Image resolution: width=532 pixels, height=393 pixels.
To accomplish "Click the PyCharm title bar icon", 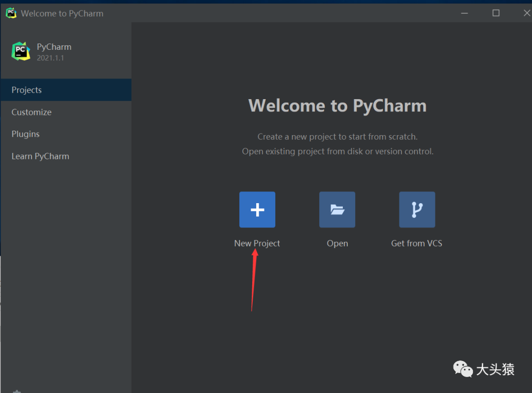I will click(11, 13).
